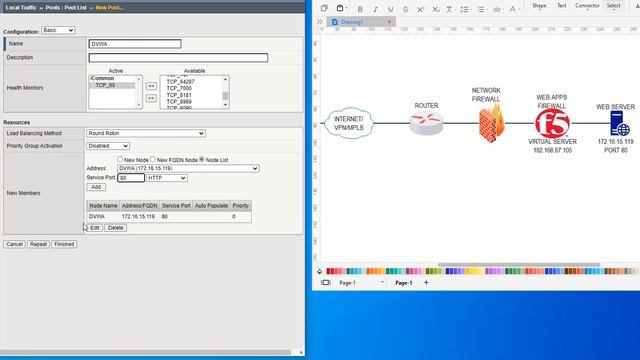Click the page overview icon at bottom left
Image resolution: width=640 pixels, height=360 pixels.
(325, 282)
